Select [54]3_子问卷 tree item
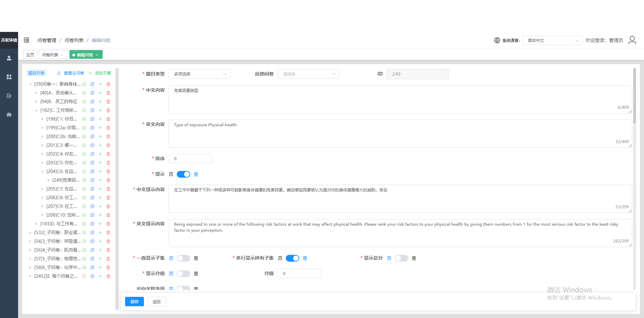Image resolution: width=644 pixels, height=318 pixels. 57,241
